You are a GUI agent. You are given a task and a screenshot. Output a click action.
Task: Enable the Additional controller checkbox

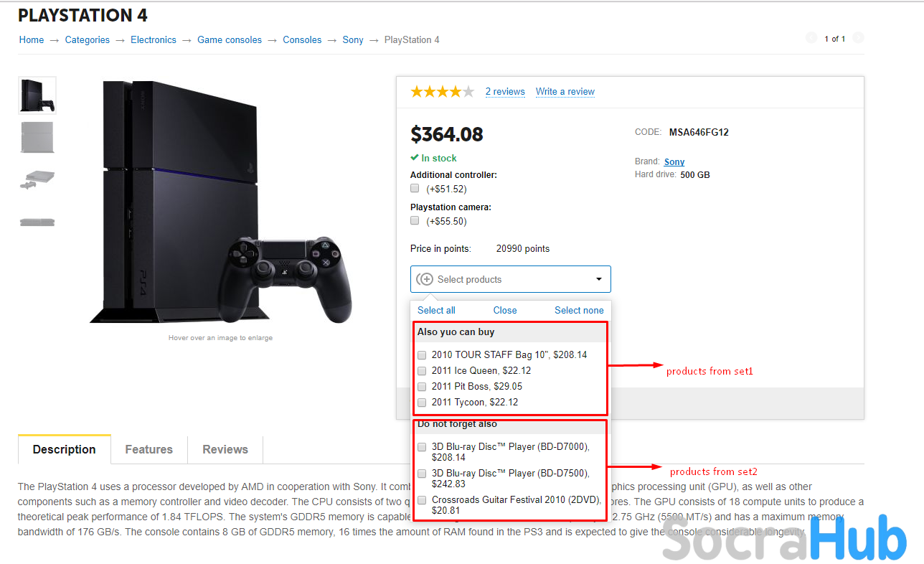pos(415,189)
